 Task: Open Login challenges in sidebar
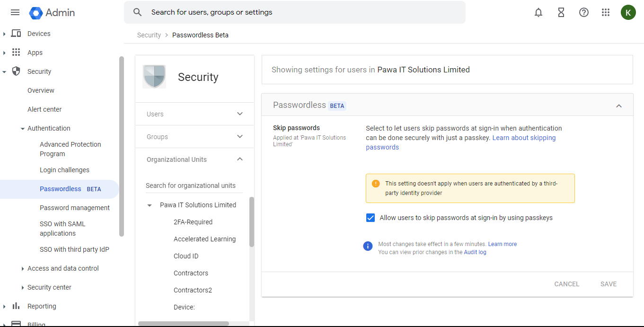[x=64, y=170]
